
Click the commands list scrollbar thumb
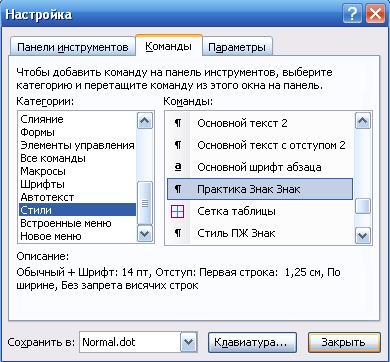[363, 206]
